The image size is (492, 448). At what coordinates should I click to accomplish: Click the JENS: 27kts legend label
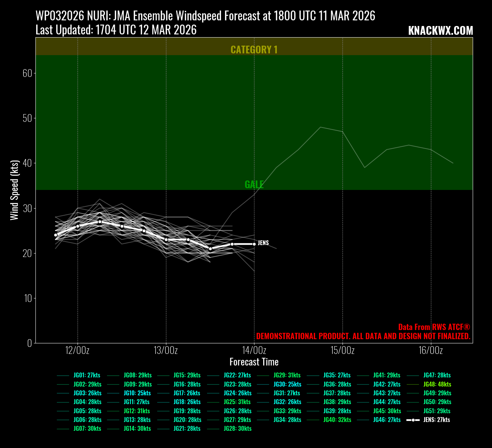tap(437, 420)
